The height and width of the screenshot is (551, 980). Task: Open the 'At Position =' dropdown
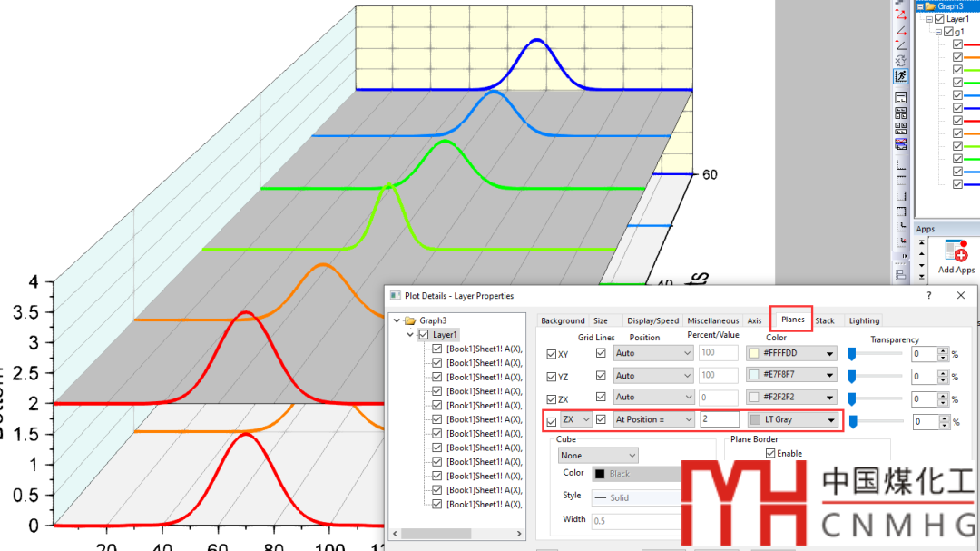pyautogui.click(x=653, y=419)
